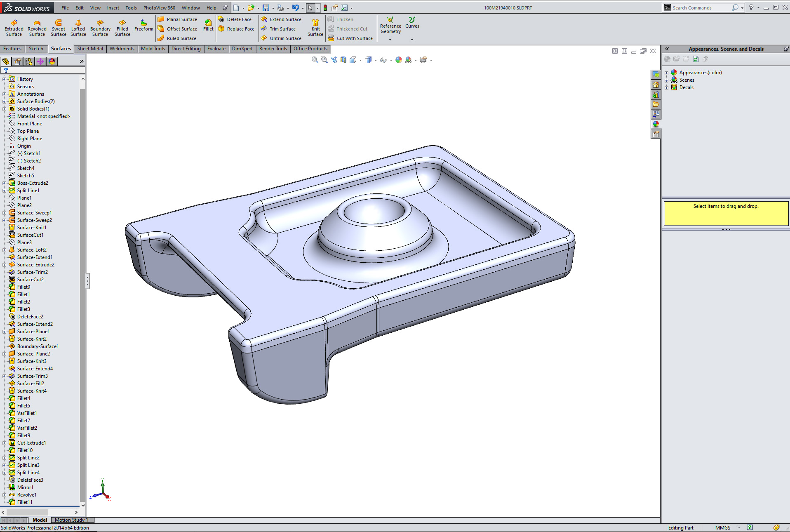Click the feature tree horizontal scrollbar
Image resolution: width=790 pixels, height=532 pixels.
click(x=40, y=512)
